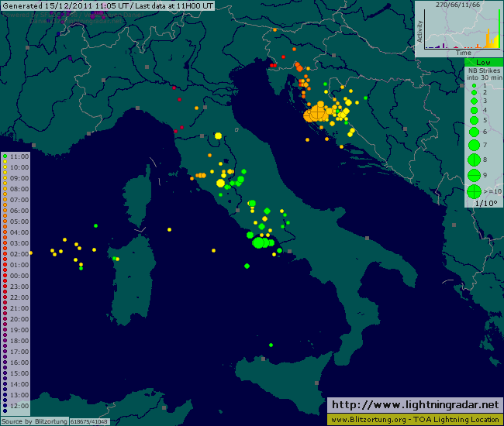Click the largest green strike marker near Naples
The width and height of the screenshot is (504, 426).
point(258,242)
